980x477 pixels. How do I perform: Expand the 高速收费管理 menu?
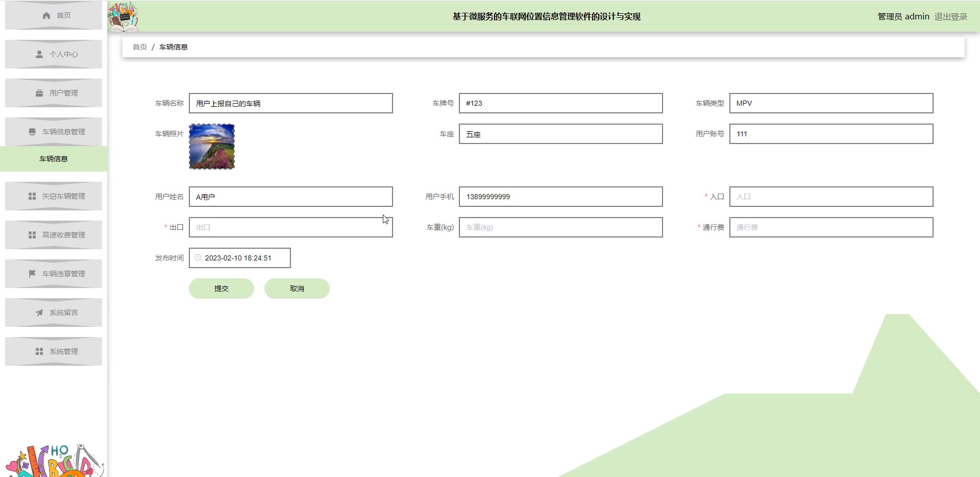(x=54, y=235)
